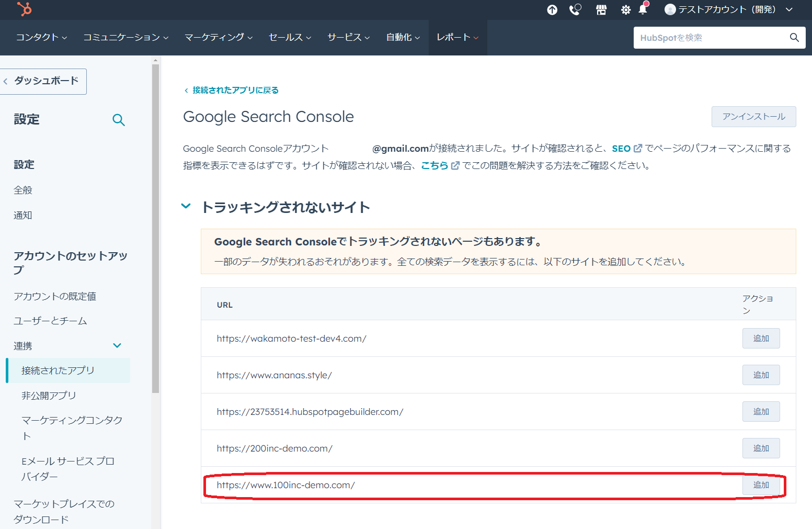The width and height of the screenshot is (812, 529).
Task: Click the https://wakamoto-test-dev4.com/ URL text
Action: tap(291, 339)
